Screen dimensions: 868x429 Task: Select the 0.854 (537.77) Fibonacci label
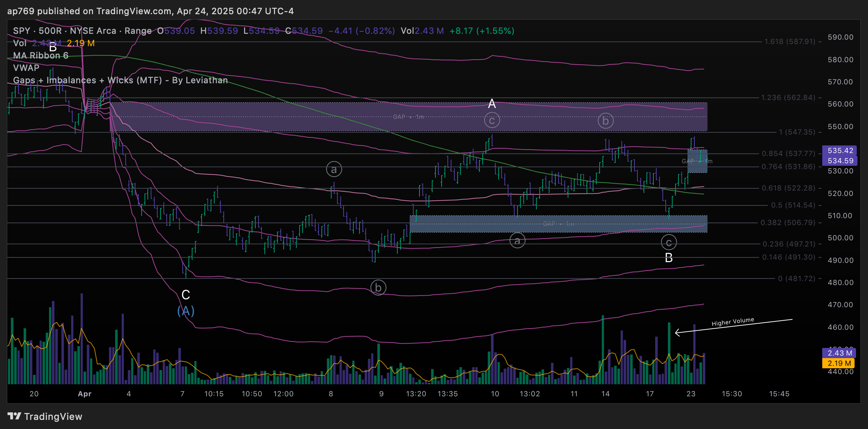pos(788,153)
